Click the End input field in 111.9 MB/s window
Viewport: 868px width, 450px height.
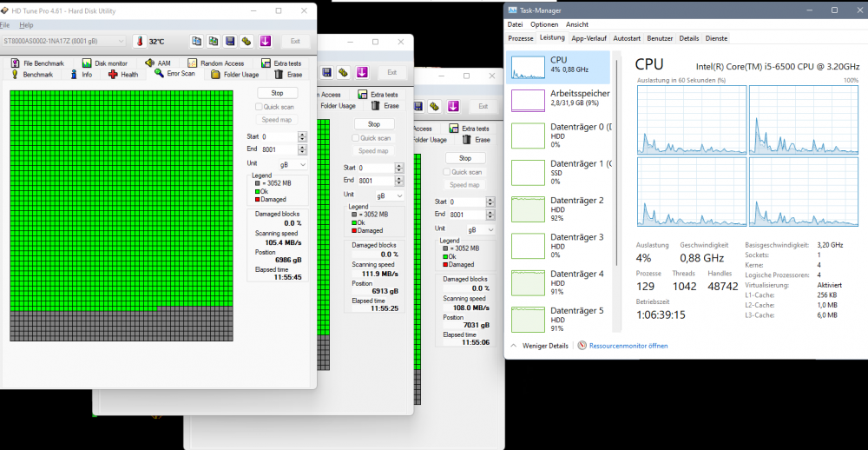point(376,181)
